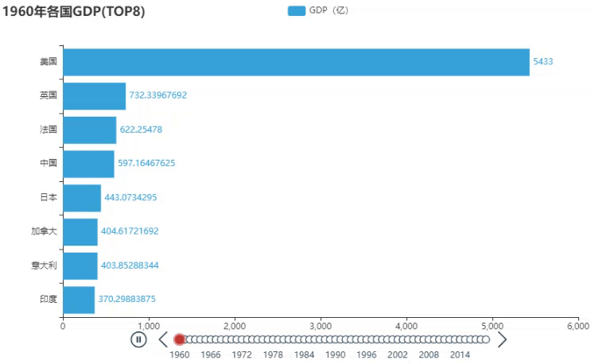Click the 美国 GDP bar
This screenshot has height=364, width=595.
[x=297, y=62]
